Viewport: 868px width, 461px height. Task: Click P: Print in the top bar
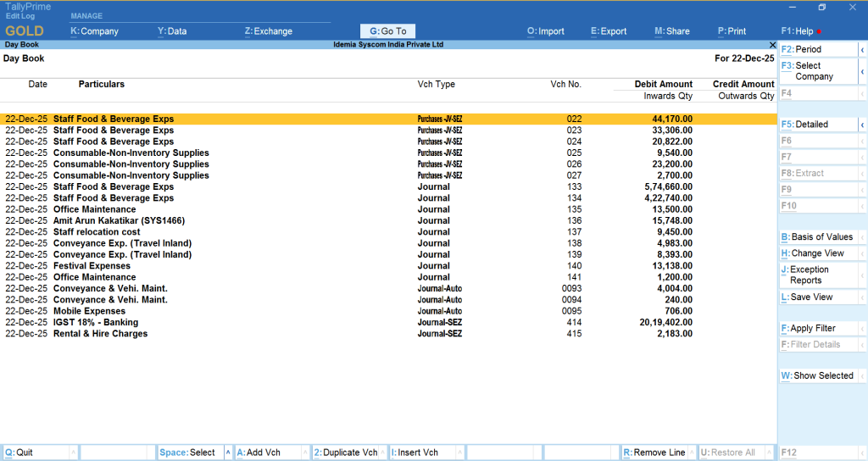(x=732, y=31)
